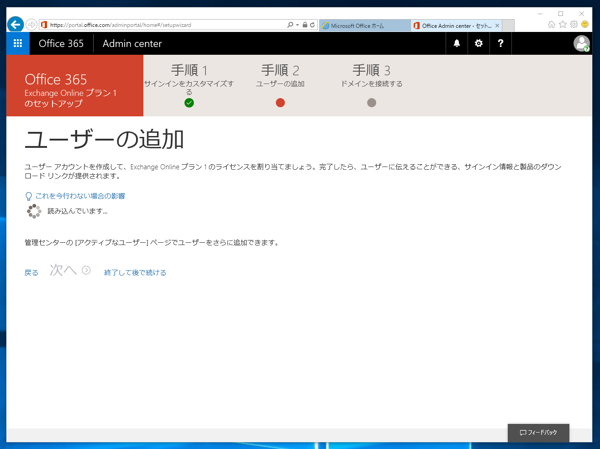Screen dimensions: 600x449
Task: Click the Office 365 Exchange Online setup tile
Action: coord(75,85)
